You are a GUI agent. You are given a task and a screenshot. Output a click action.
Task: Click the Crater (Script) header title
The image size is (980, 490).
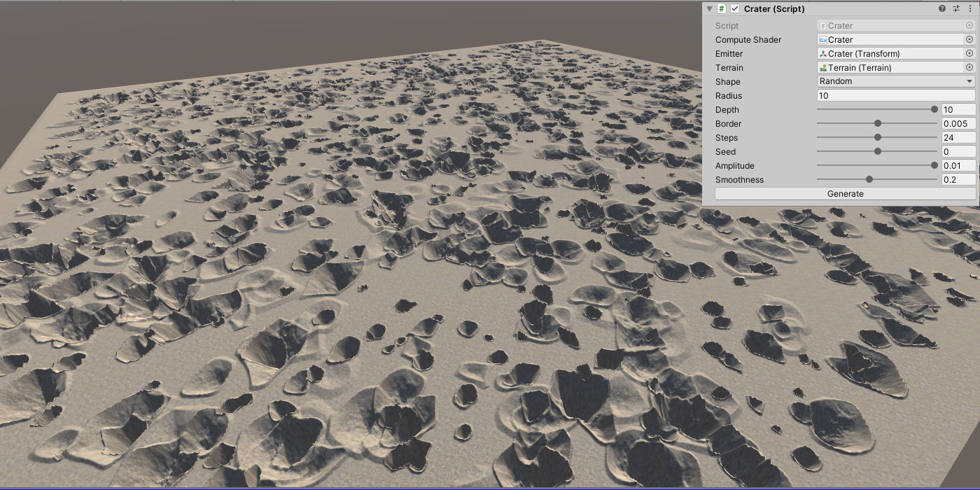pos(774,9)
